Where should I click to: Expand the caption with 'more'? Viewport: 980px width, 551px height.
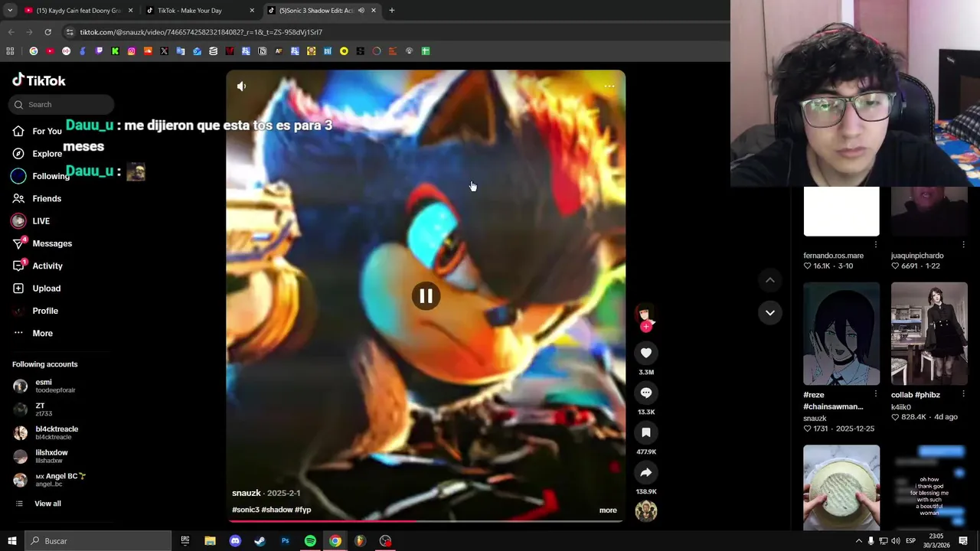coord(608,510)
